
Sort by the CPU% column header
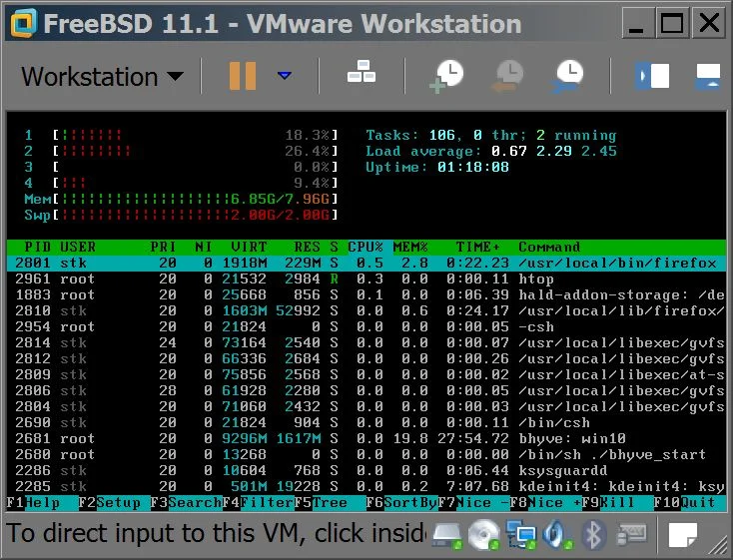(366, 247)
